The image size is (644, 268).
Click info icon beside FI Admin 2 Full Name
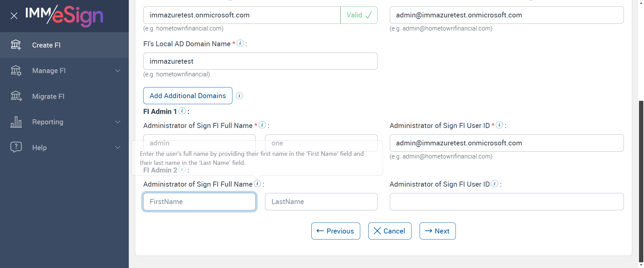click(x=258, y=184)
